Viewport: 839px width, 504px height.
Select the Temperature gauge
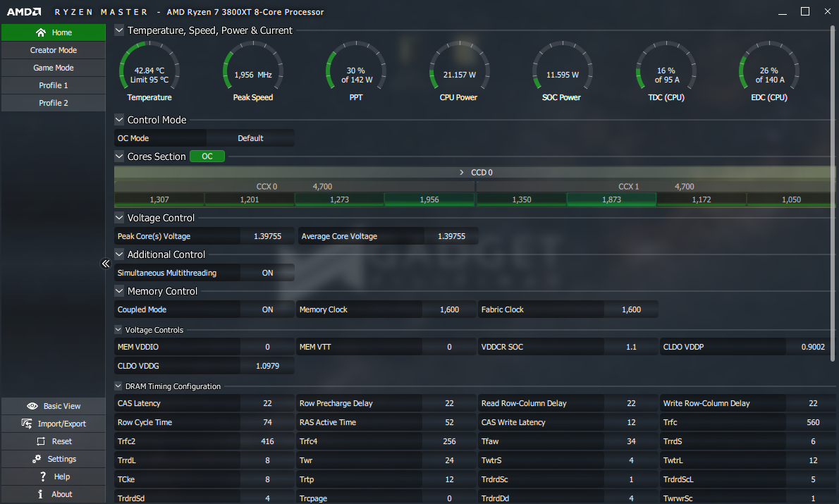[x=149, y=71]
